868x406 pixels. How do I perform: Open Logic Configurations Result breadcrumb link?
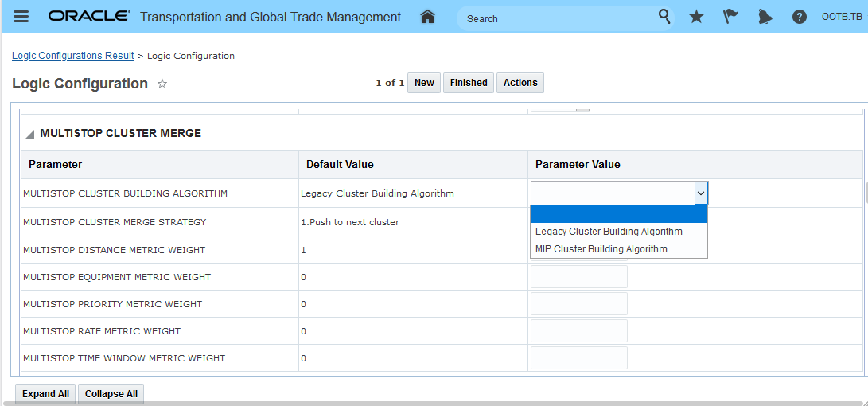tap(73, 56)
